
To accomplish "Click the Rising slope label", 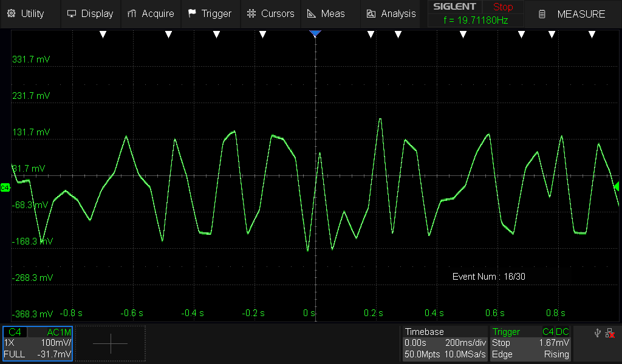I will point(556,354).
